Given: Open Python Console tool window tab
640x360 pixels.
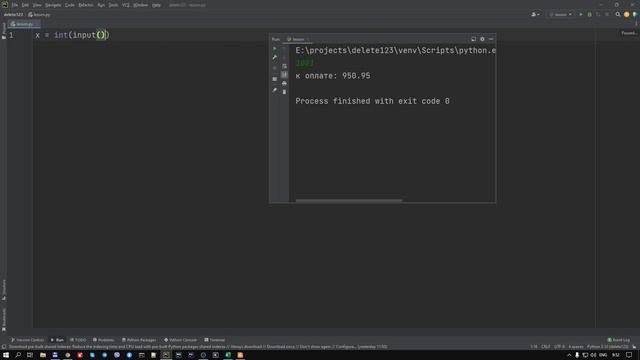Looking at the screenshot, I should pos(180,340).
